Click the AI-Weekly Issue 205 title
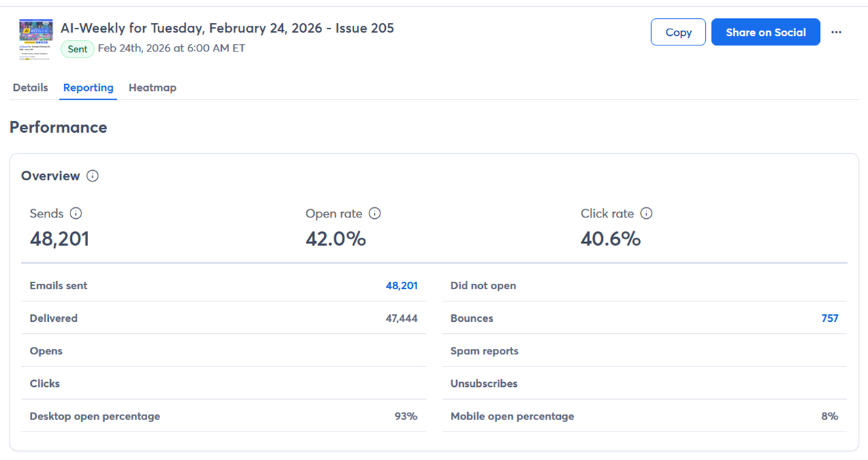The image size is (868, 460). pos(227,28)
